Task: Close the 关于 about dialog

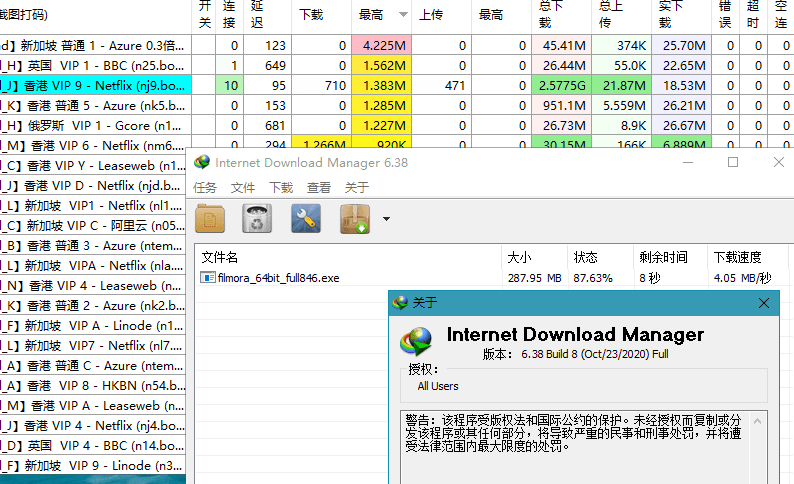Action: tap(764, 303)
